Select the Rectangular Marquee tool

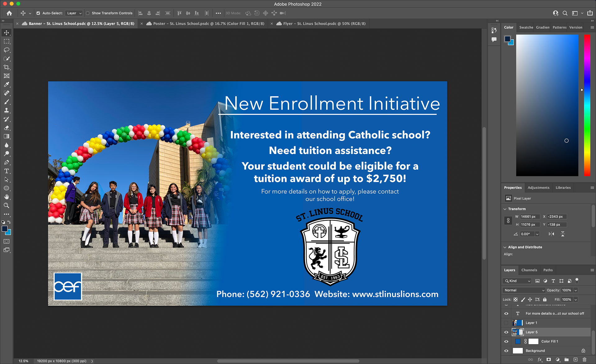tap(7, 41)
